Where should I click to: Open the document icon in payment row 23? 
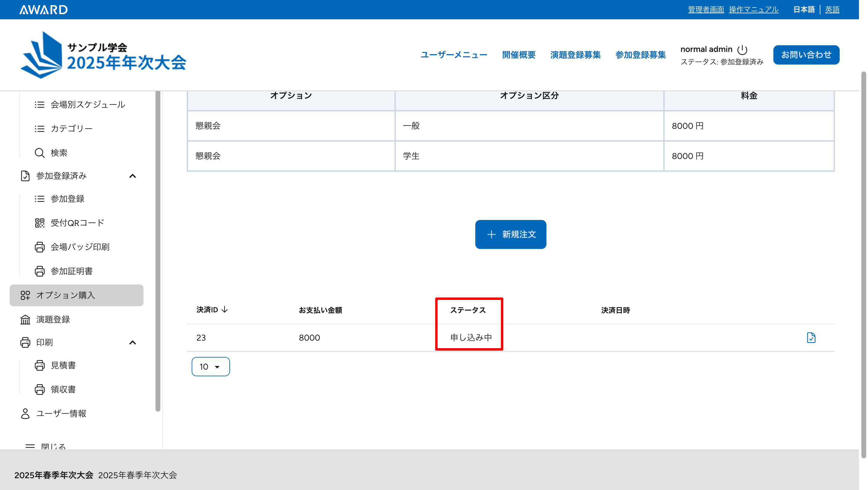811,338
